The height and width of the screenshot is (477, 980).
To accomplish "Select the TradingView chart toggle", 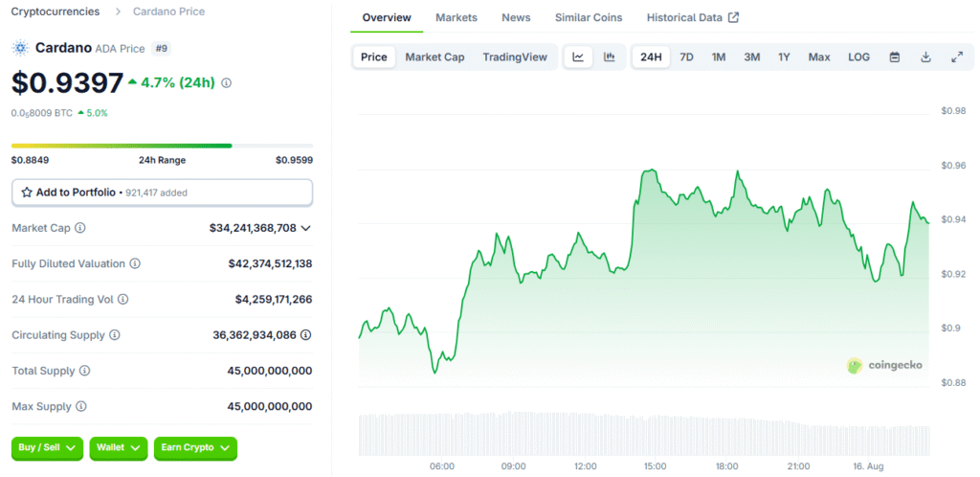I will pos(515,57).
